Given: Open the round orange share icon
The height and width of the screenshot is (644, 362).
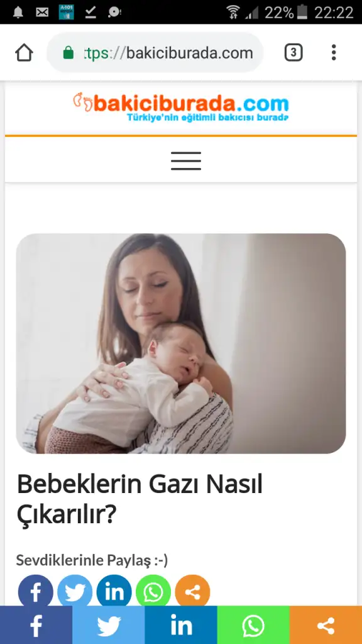Looking at the screenshot, I should coord(192,591).
